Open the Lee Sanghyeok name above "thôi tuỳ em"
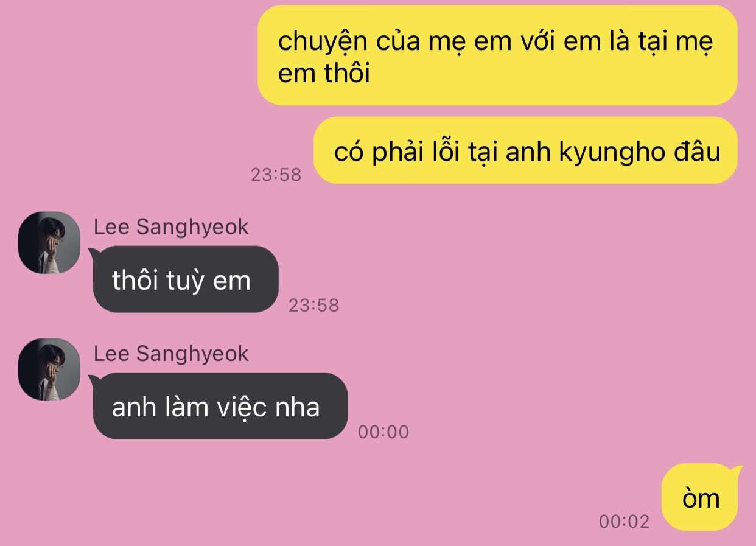The width and height of the screenshot is (756, 546). coord(171,227)
